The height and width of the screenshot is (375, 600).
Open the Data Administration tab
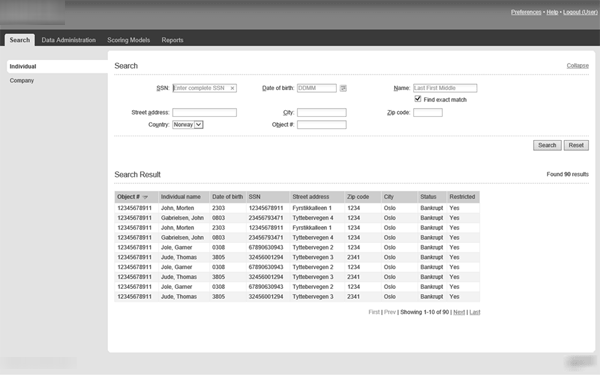[x=68, y=40]
